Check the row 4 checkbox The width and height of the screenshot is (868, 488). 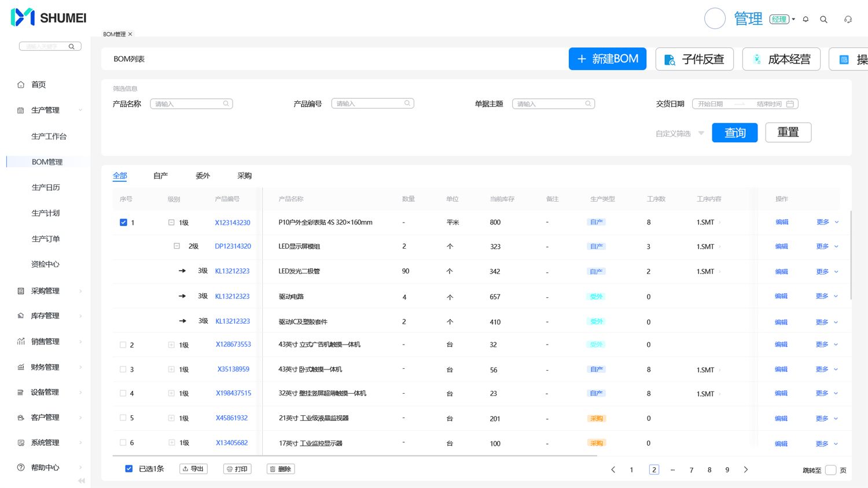click(x=123, y=393)
